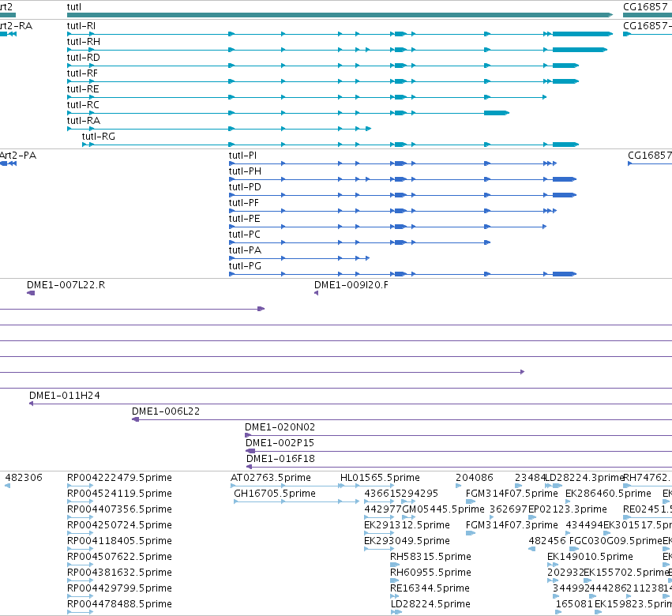This screenshot has width=672, height=616.
Task: Click the DME1-009I20.F arrow glyph
Action: [317, 293]
